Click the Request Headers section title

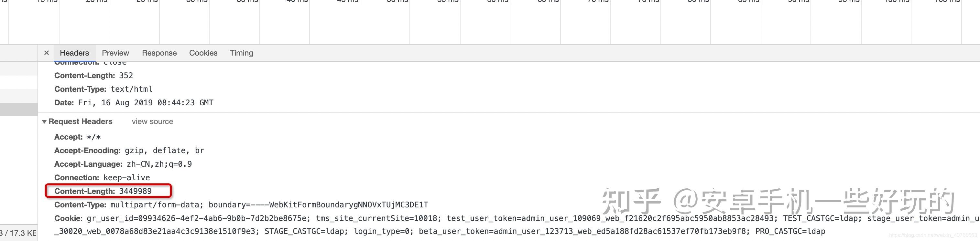tap(80, 122)
